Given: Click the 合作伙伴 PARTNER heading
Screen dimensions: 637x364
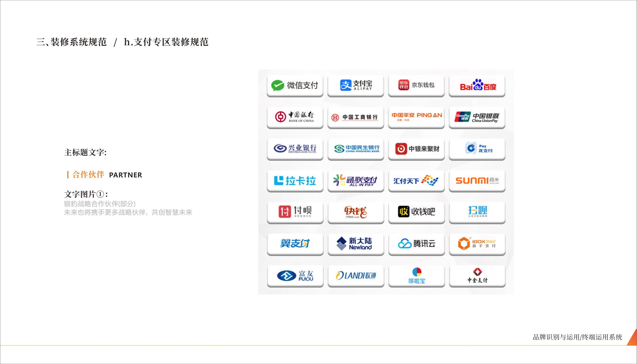Looking at the screenshot, I should (x=105, y=175).
